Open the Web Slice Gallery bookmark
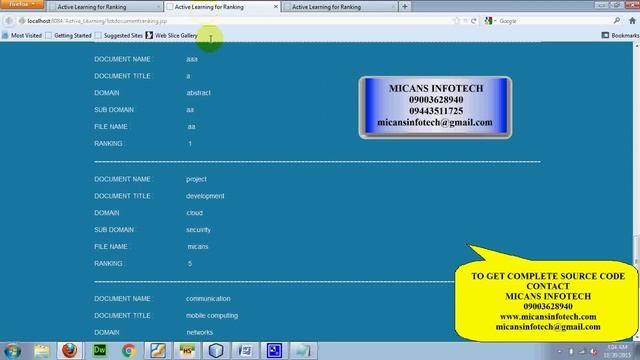The width and height of the screenshot is (640, 360). pyautogui.click(x=171, y=36)
